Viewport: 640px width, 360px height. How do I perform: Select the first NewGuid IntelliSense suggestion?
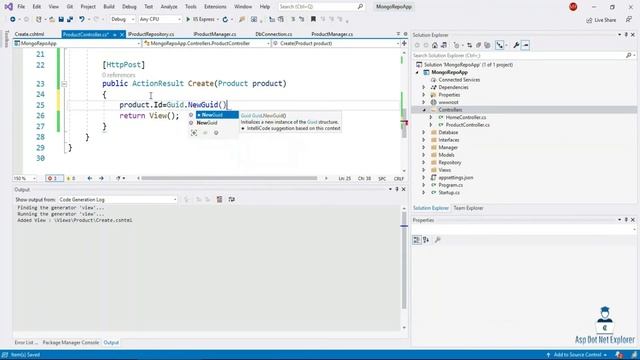tap(217, 115)
